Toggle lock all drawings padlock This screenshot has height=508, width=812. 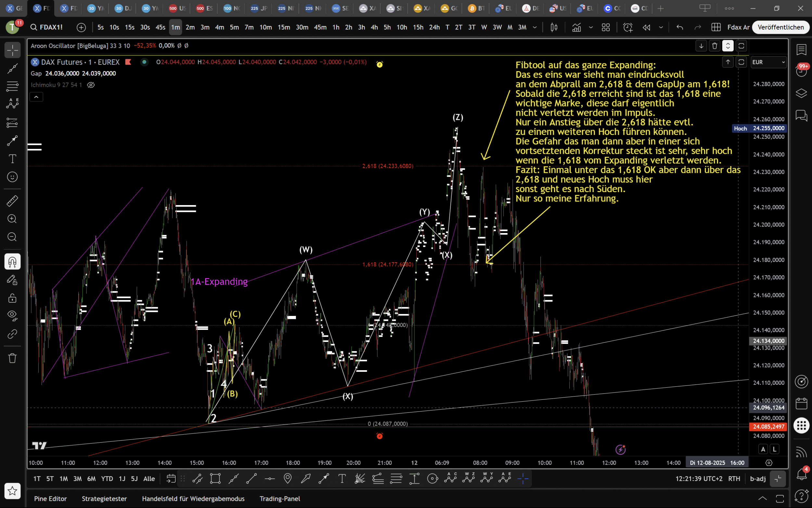(x=12, y=298)
